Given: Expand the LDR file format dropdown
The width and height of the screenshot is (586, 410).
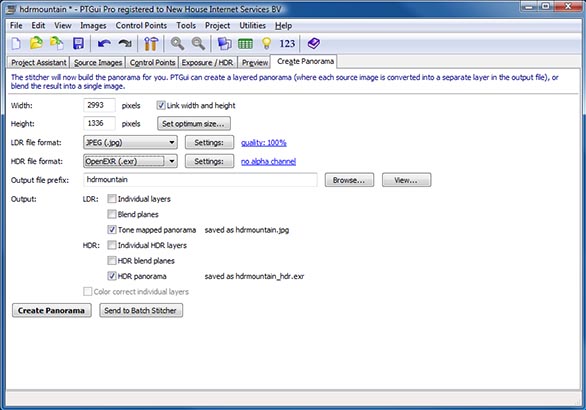Looking at the screenshot, I should pos(130,142).
